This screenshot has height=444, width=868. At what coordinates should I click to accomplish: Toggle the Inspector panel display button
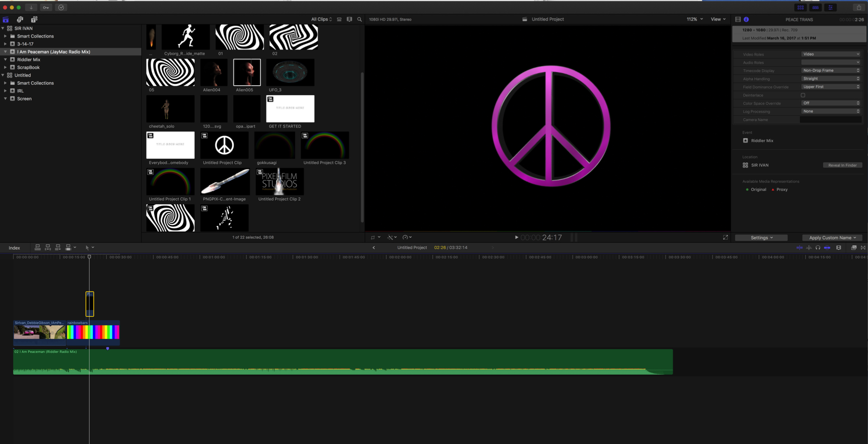(x=830, y=7)
